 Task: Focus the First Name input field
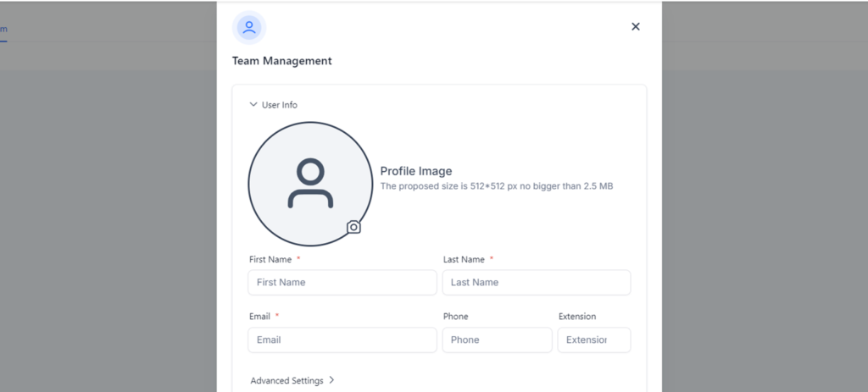coord(342,283)
